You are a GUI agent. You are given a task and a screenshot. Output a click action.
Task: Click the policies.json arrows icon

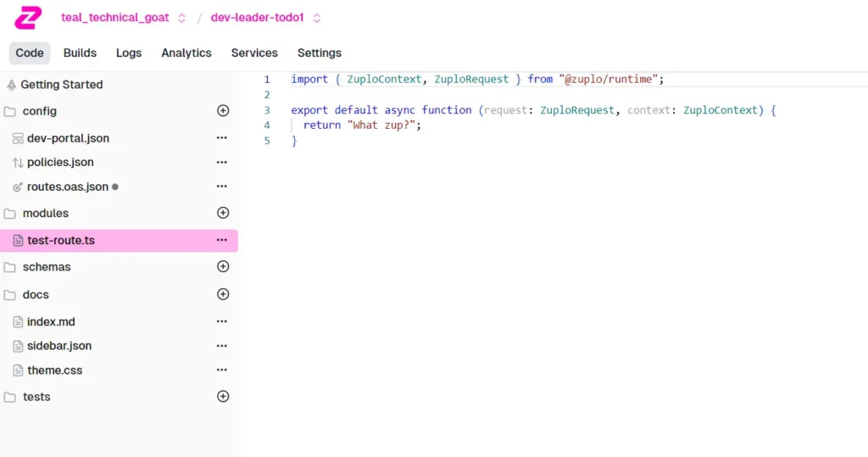click(18, 162)
